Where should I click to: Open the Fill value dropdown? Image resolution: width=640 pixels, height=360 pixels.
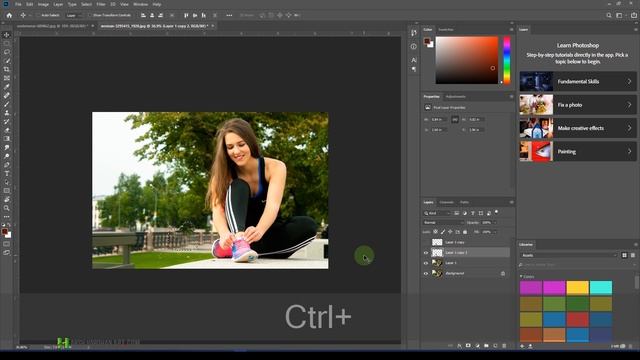[x=495, y=232]
